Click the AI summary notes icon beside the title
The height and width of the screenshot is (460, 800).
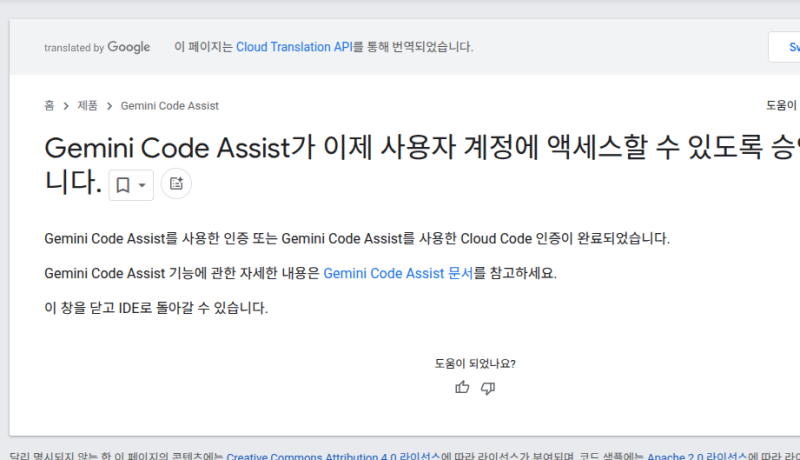(177, 184)
